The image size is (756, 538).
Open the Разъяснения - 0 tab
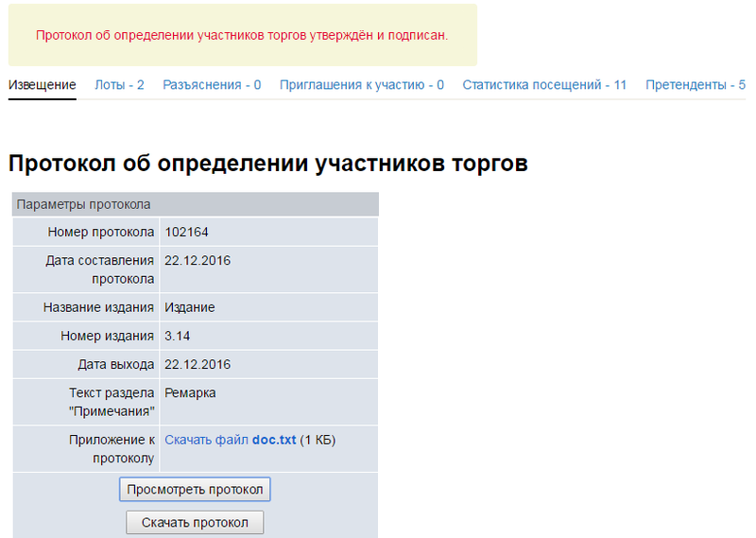212,85
